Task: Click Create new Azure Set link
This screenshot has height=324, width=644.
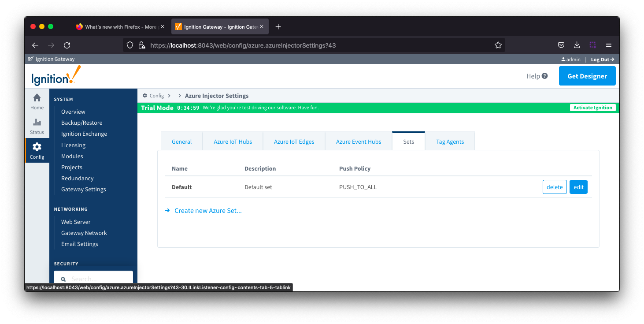Action: click(208, 211)
